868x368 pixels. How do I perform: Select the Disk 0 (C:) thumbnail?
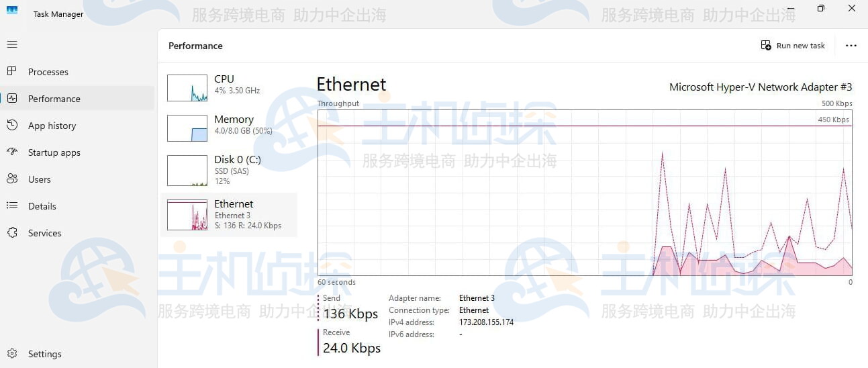pyautogui.click(x=187, y=171)
